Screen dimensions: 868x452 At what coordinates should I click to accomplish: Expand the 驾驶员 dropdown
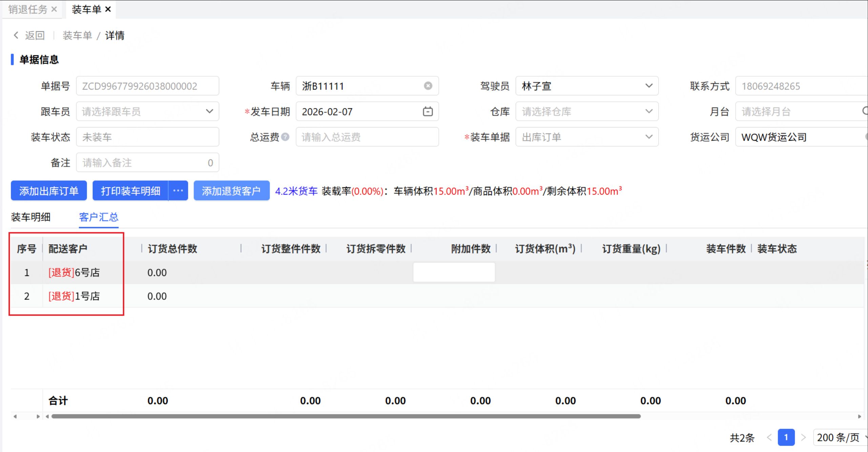point(648,86)
